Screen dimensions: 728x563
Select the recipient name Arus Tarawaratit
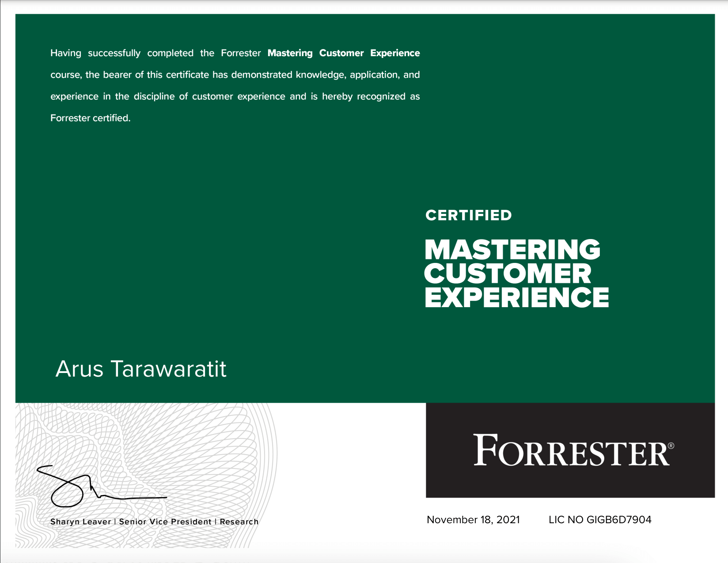pyautogui.click(x=140, y=369)
